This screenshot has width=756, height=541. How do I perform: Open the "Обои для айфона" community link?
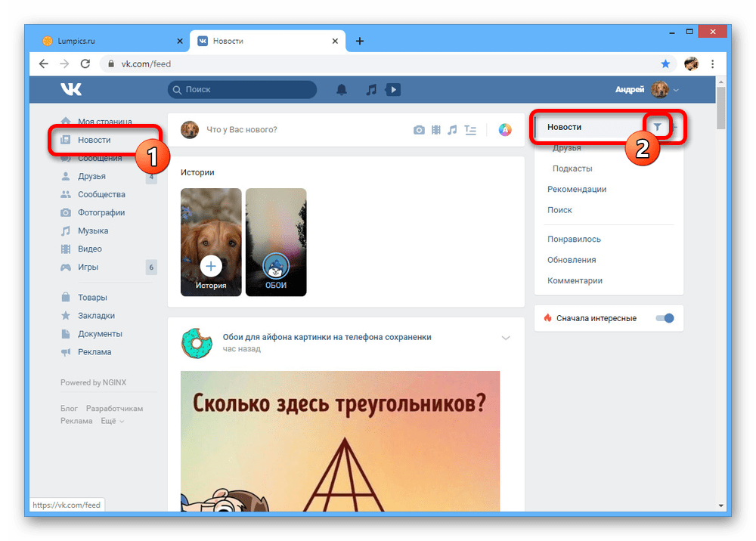point(327,337)
